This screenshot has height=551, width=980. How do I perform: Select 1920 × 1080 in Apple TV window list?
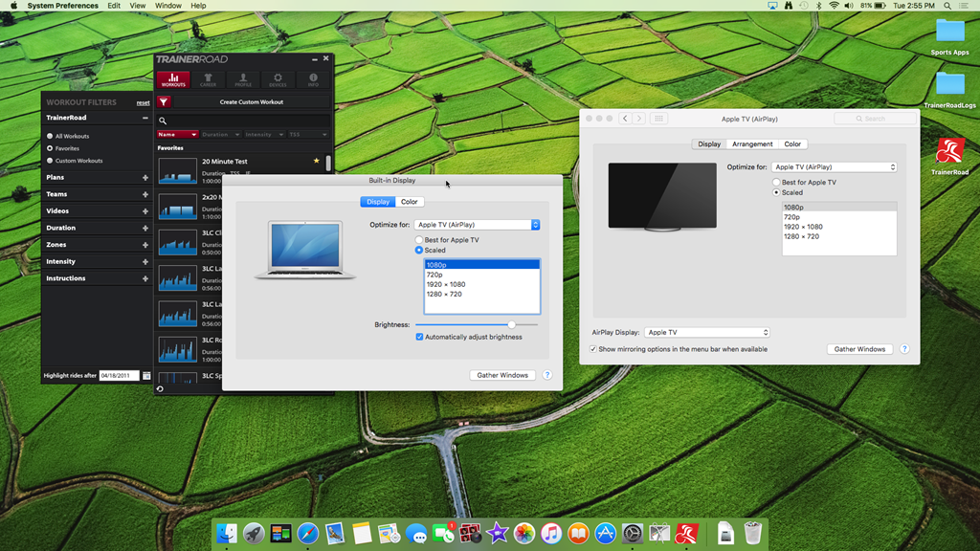839,227
